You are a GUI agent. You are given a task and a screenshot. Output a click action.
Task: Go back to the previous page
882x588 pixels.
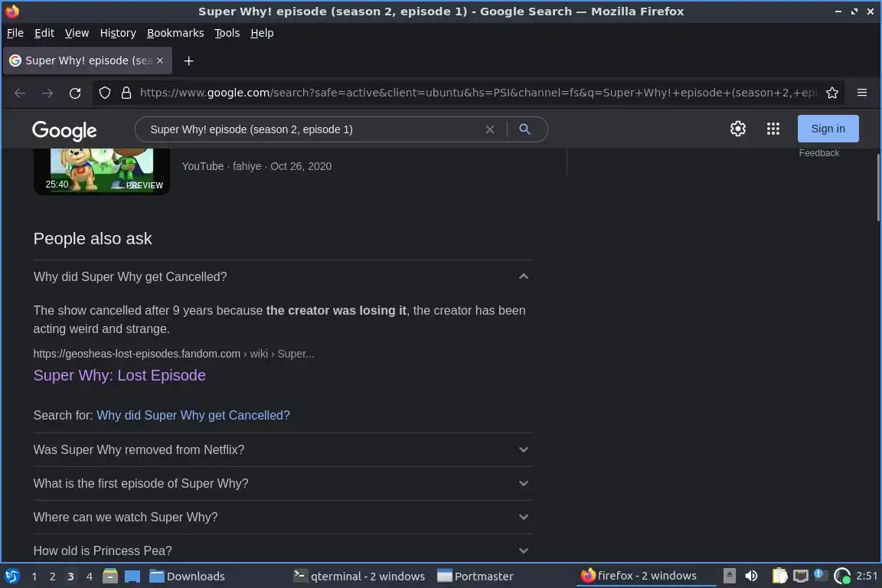(20, 93)
